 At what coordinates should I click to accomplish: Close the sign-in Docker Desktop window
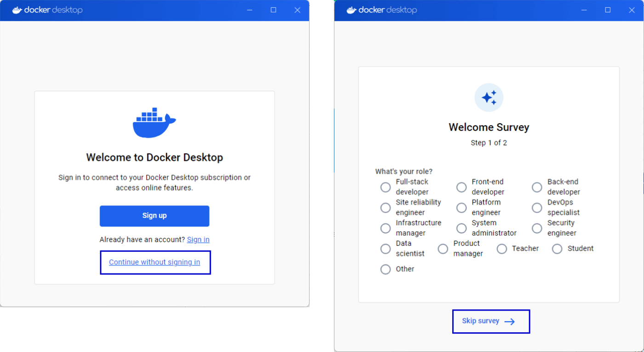297,10
